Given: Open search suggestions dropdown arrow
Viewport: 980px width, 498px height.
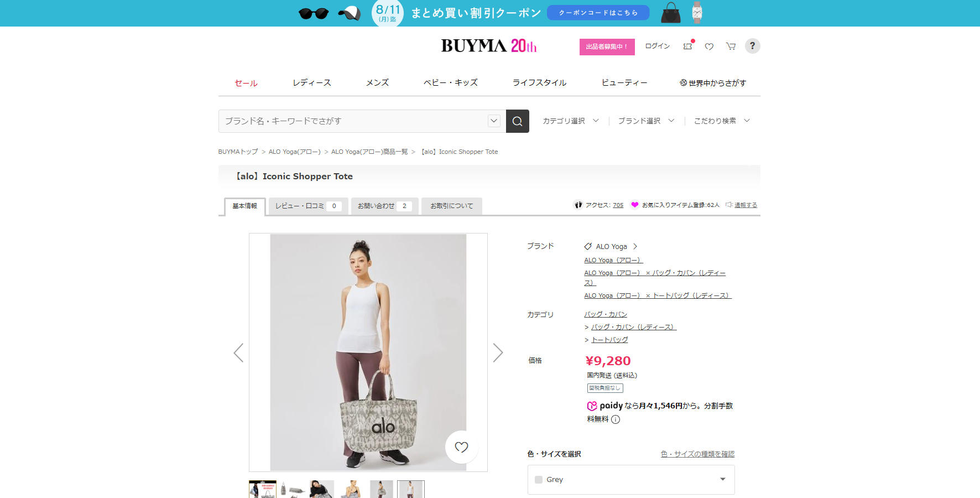Looking at the screenshot, I should [x=494, y=121].
